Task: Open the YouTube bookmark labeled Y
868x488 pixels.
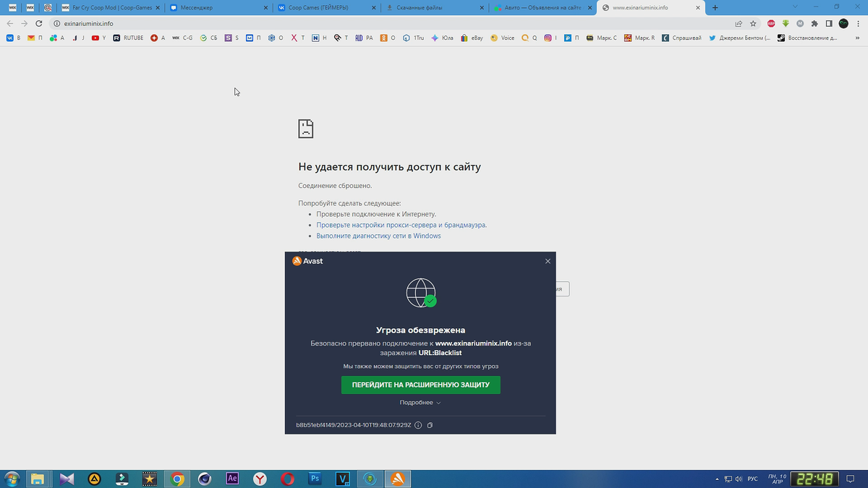Action: point(99,38)
